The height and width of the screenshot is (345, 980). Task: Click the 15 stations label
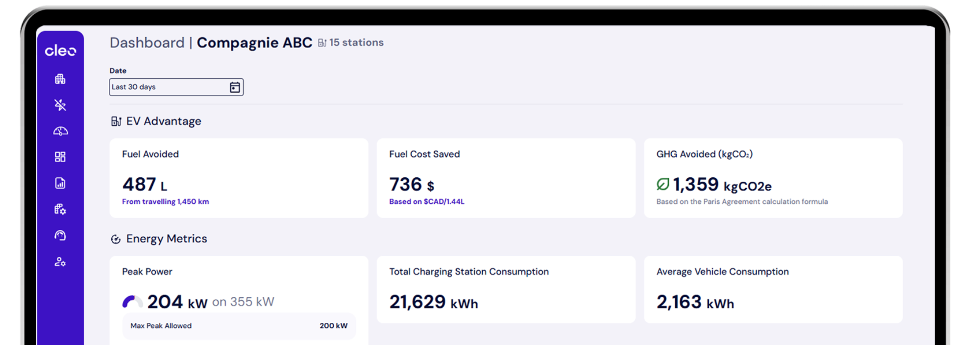(356, 43)
